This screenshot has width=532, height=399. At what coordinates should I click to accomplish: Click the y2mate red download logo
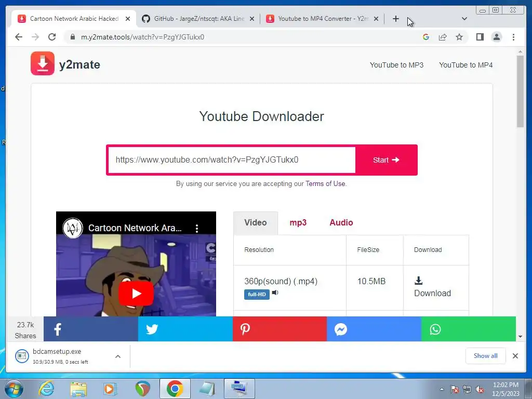tap(43, 63)
